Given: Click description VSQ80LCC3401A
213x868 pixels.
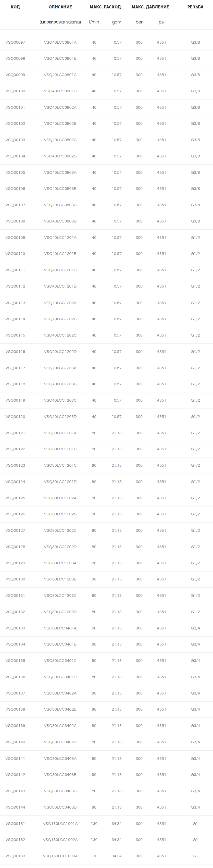Looking at the screenshot, I should coord(60,628).
